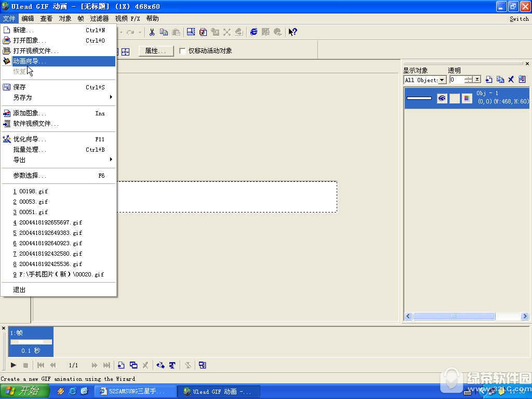Click the transparency spinner arrows

point(469,79)
